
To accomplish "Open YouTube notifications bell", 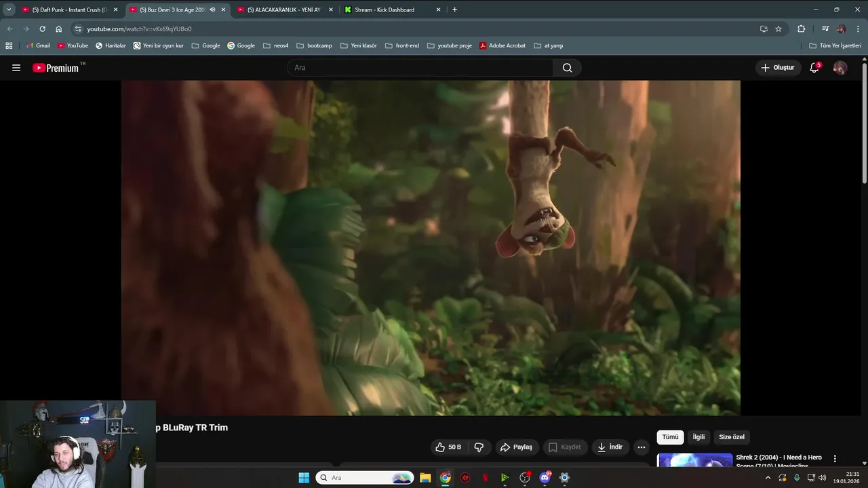I will click(x=814, y=68).
